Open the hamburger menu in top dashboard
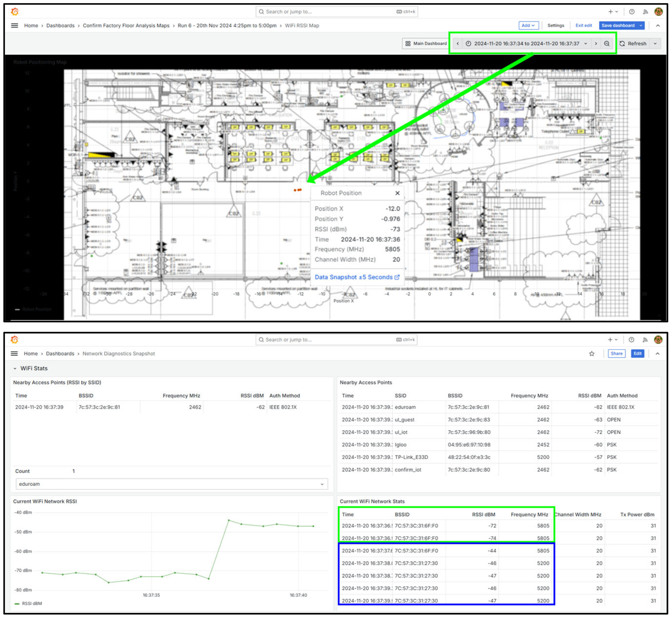The image size is (672, 618). point(14,25)
